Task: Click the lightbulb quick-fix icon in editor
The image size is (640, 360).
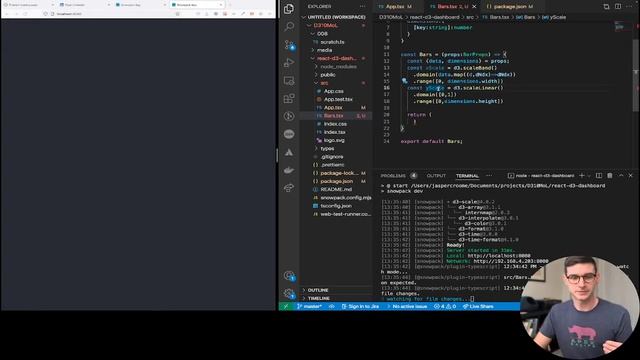Action: click(x=404, y=81)
